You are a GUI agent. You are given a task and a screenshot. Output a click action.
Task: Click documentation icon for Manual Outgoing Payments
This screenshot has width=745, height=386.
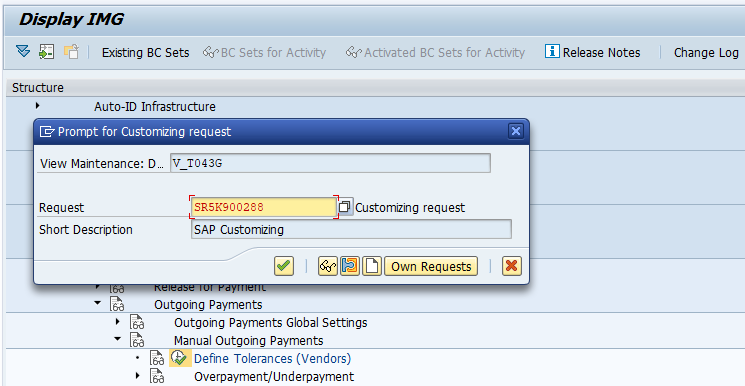[x=137, y=340]
